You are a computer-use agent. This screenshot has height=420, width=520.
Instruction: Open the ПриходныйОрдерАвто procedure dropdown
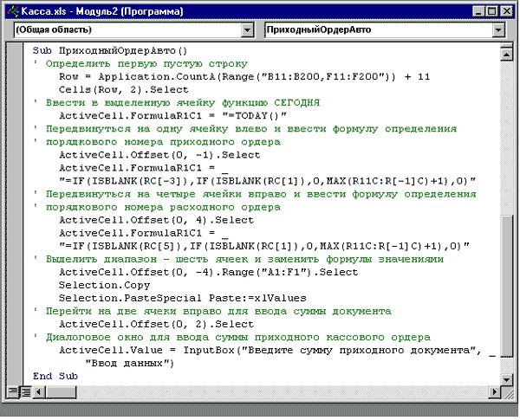coord(497,30)
